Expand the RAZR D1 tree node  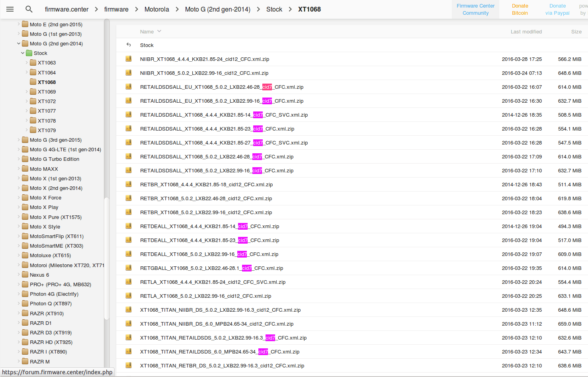18,323
